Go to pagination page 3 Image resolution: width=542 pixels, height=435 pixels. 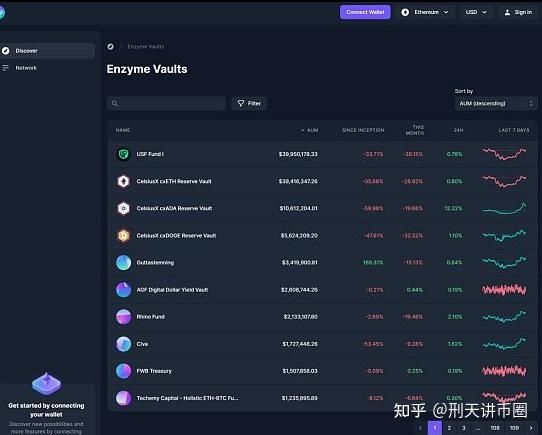click(464, 428)
